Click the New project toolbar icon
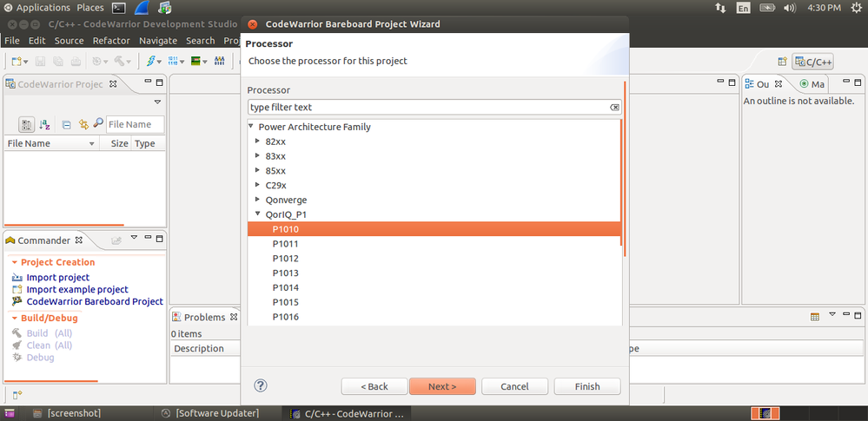The width and height of the screenshot is (868, 421). pyautogui.click(x=17, y=62)
